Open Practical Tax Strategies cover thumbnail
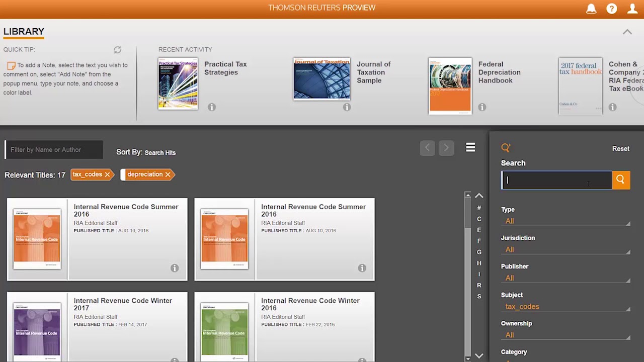Image resolution: width=644 pixels, height=362 pixels. (178, 84)
